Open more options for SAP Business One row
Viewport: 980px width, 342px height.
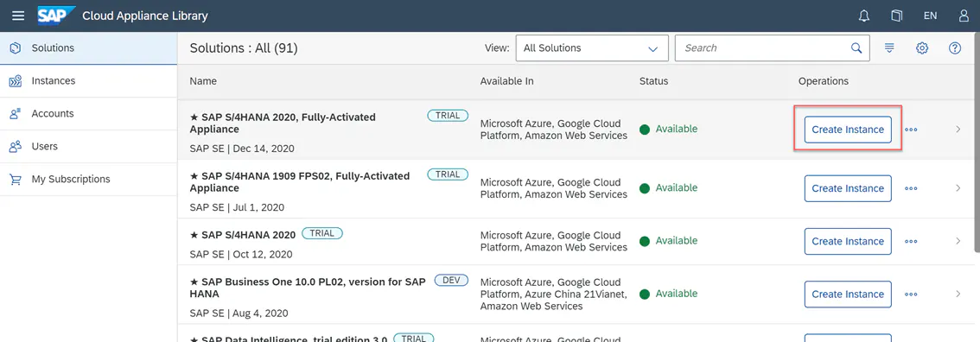pyautogui.click(x=911, y=294)
